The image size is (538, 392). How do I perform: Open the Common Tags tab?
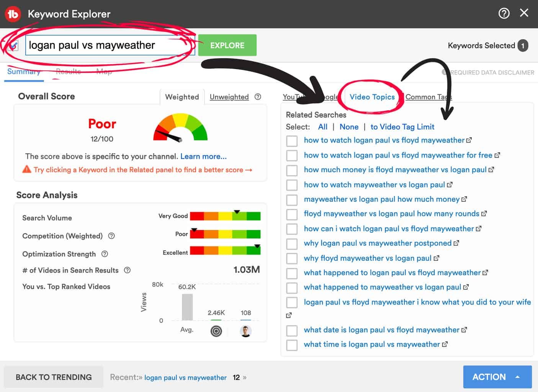pos(428,97)
